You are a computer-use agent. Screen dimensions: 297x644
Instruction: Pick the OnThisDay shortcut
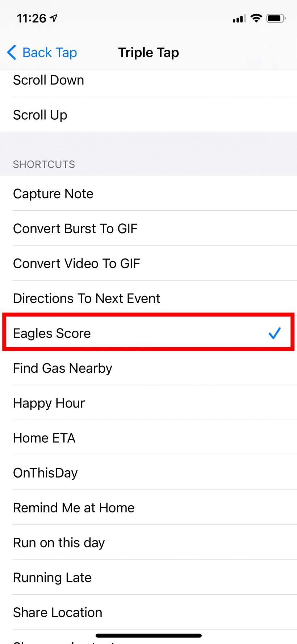tap(45, 472)
